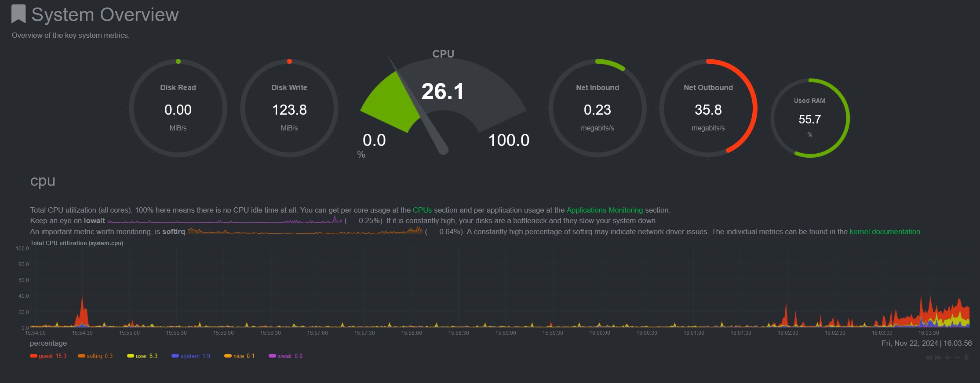Click the chart resize handle icon
The image size is (980, 383).
(966, 358)
